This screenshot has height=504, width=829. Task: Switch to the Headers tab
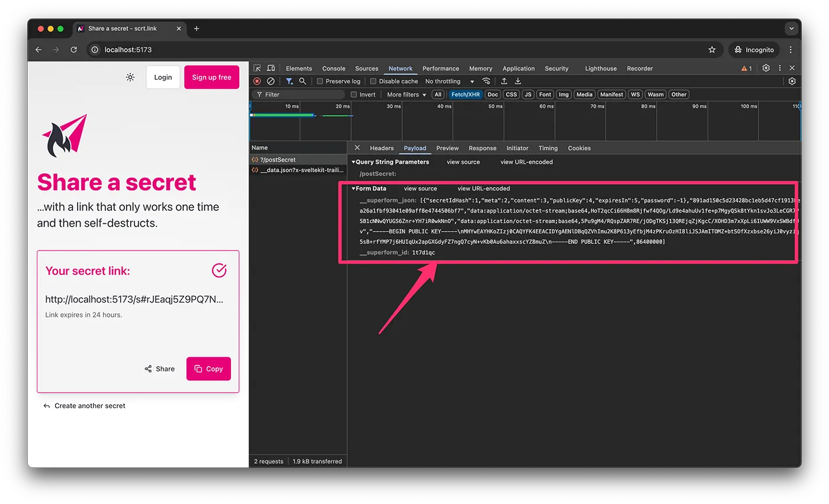(381, 148)
